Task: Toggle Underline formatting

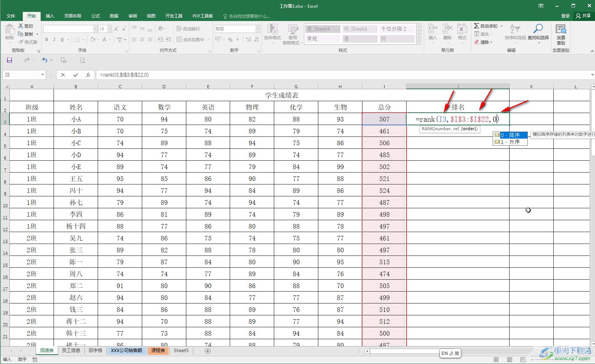Action: pyautogui.click(x=62, y=40)
